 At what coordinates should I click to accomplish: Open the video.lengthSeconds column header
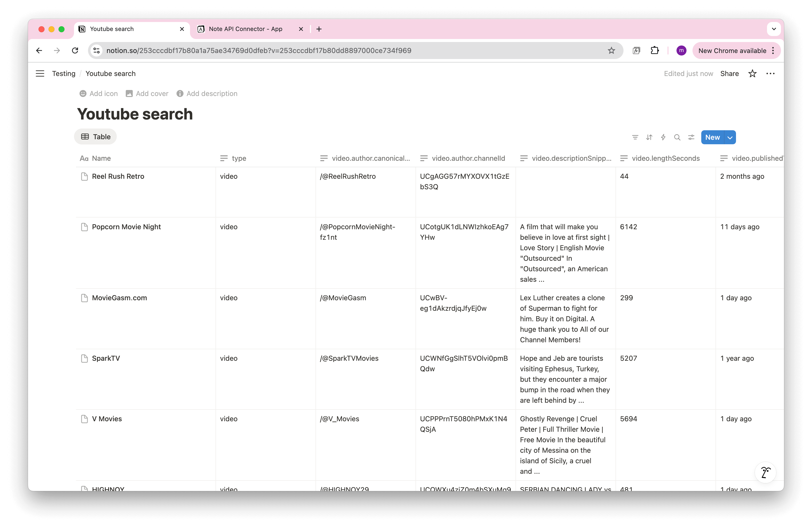pyautogui.click(x=665, y=158)
